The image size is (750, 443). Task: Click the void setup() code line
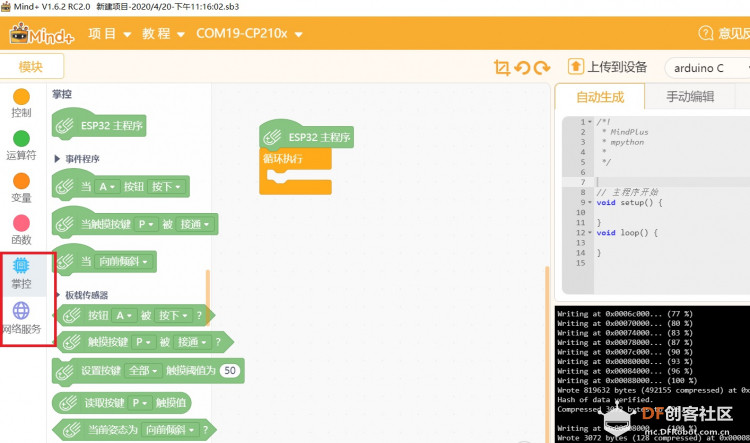click(x=629, y=202)
